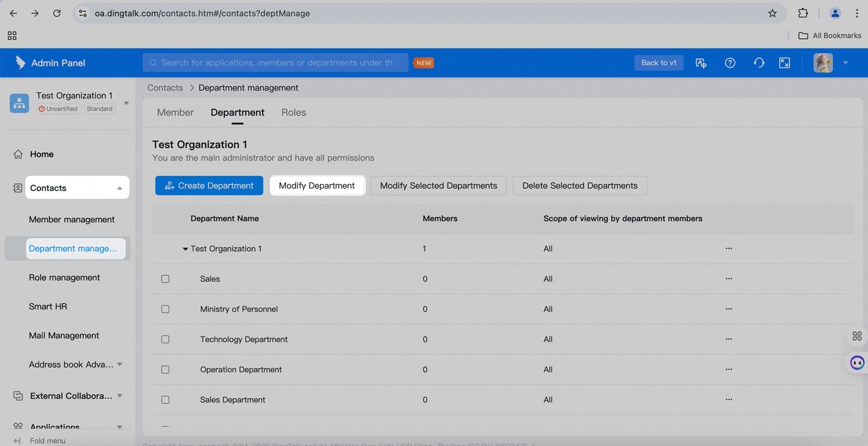The image size is (868, 446).
Task: Collapse the Contacts sidebar section
Action: click(x=119, y=188)
